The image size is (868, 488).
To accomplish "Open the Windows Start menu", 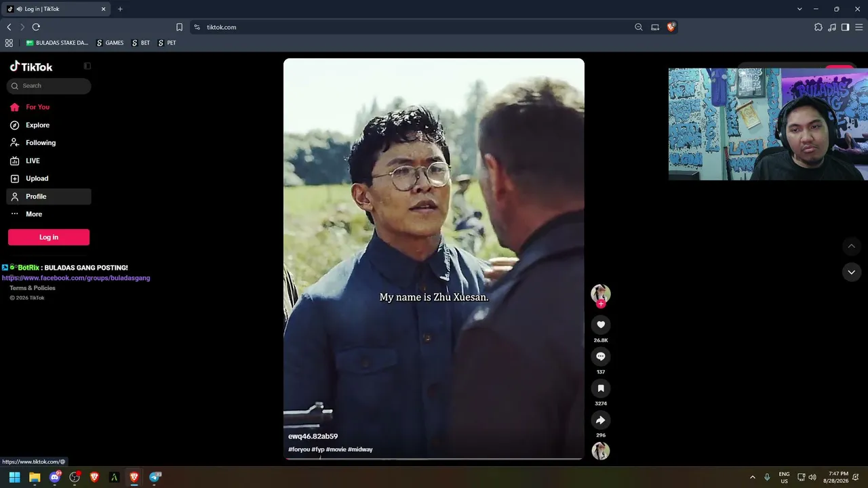I will click(15, 477).
